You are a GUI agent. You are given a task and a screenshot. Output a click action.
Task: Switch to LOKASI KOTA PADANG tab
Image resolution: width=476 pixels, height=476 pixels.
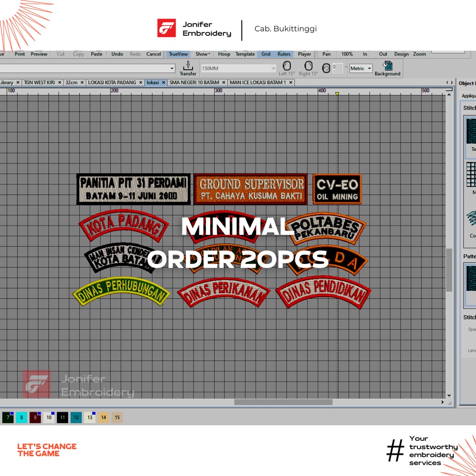[112, 82]
